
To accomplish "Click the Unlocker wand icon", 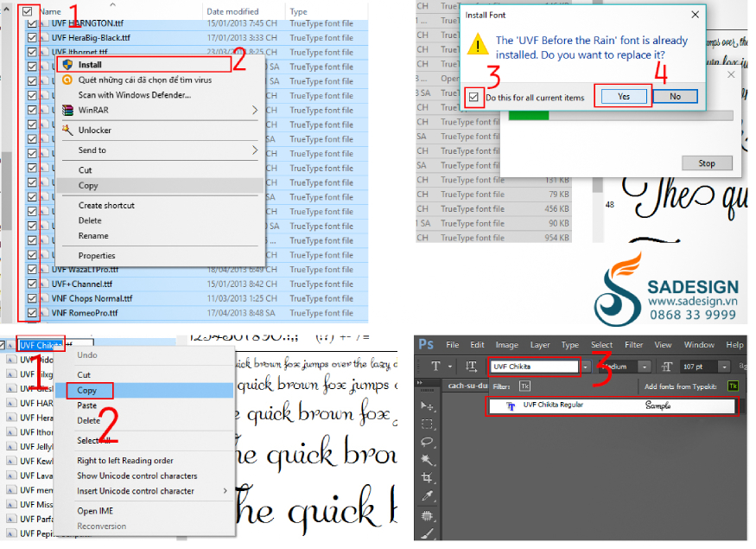I will pyautogui.click(x=68, y=131).
